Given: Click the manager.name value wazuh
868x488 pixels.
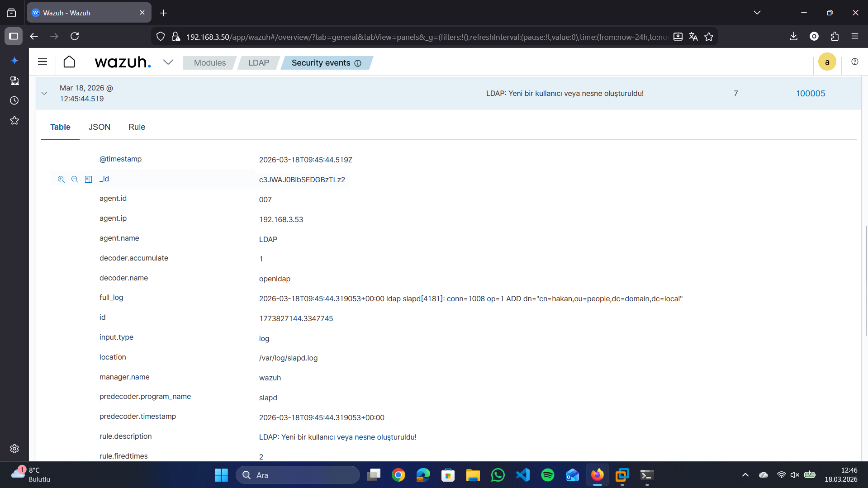Looking at the screenshot, I should (x=270, y=378).
